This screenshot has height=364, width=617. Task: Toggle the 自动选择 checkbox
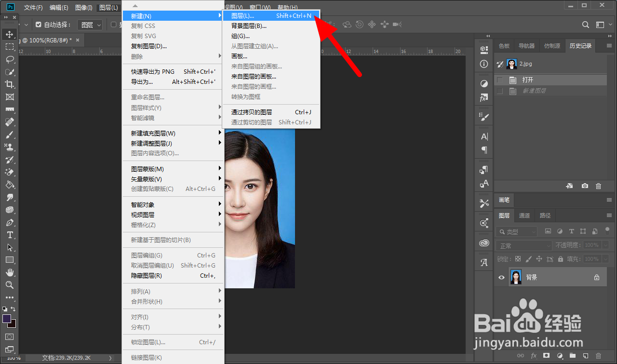coord(38,24)
